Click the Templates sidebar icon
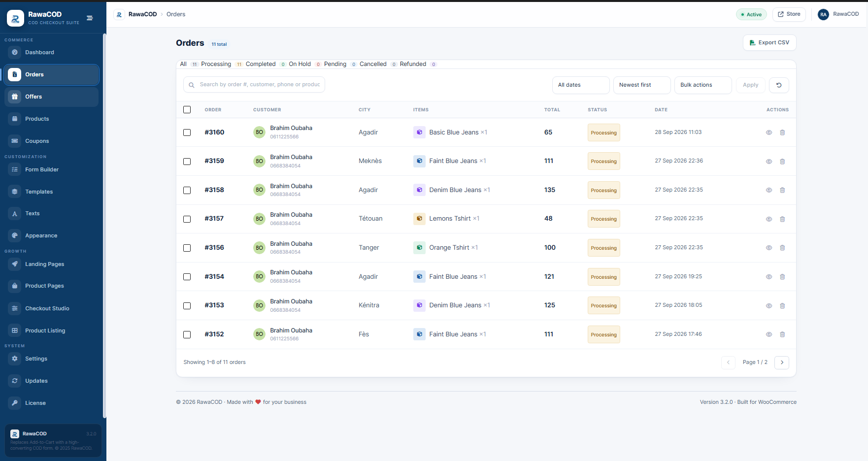Screen dimensions: 868x461 pyautogui.click(x=15, y=192)
